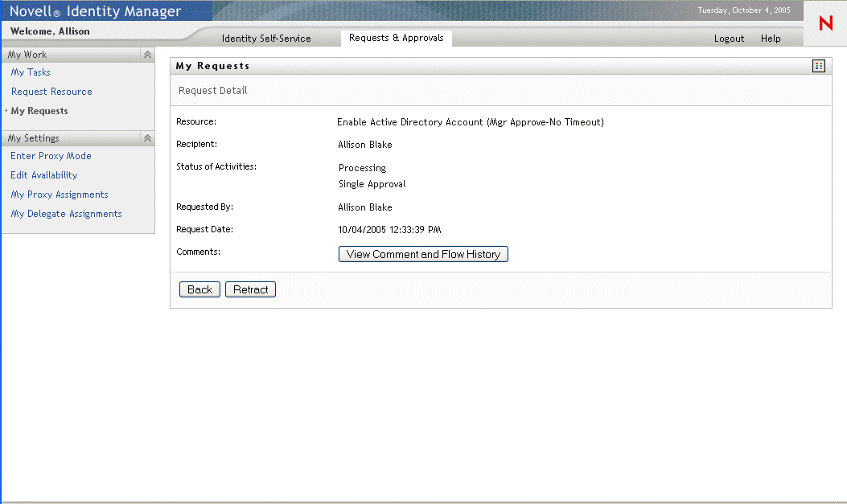This screenshot has height=504, width=847.
Task: Open Edit Availability settings
Action: point(43,175)
